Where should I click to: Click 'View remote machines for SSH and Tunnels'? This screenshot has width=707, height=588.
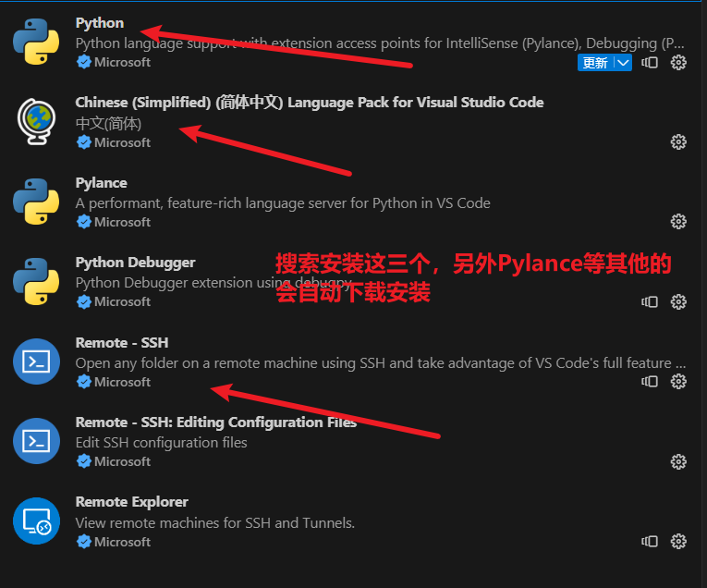click(215, 523)
